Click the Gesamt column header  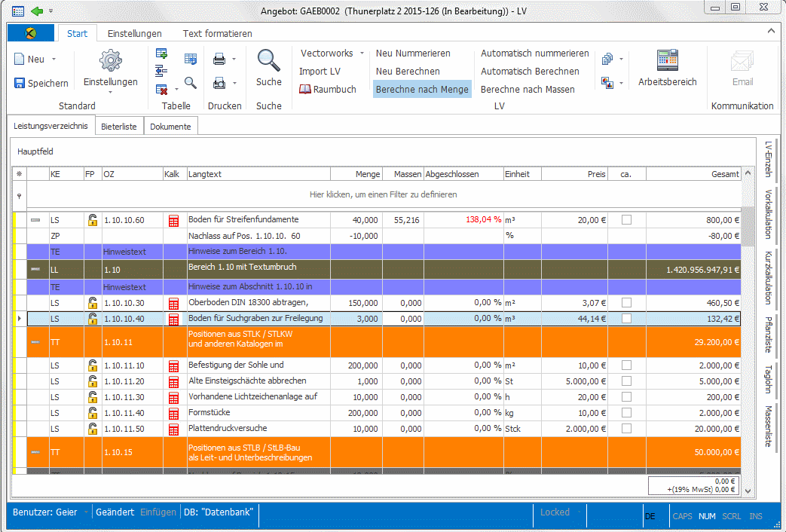[x=694, y=174]
